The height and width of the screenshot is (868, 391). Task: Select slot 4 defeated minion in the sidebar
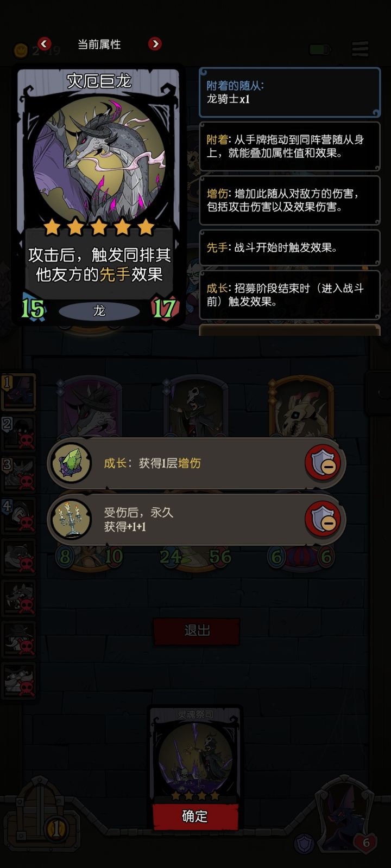[x=19, y=515]
